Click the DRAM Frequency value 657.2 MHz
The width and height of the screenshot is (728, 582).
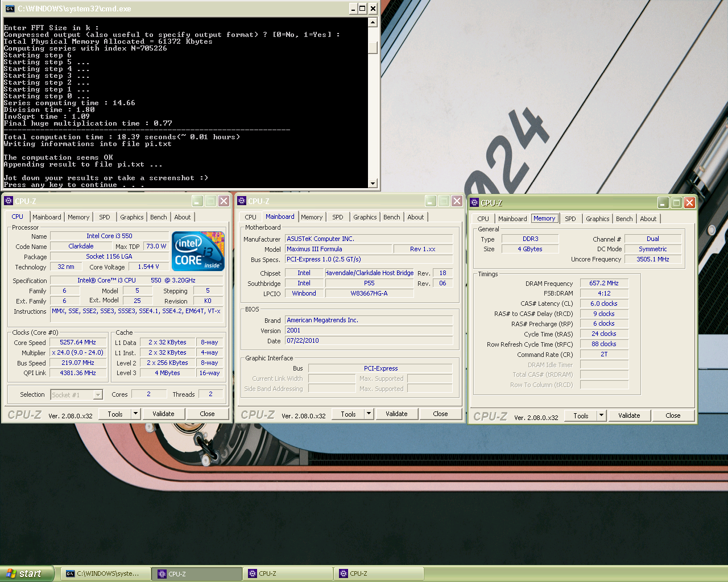pyautogui.click(x=604, y=283)
